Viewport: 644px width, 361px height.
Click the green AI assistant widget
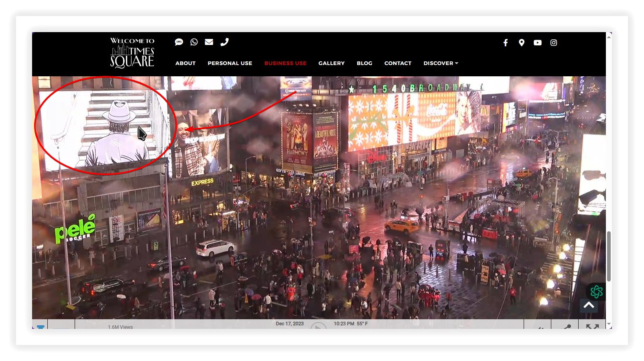click(x=596, y=292)
